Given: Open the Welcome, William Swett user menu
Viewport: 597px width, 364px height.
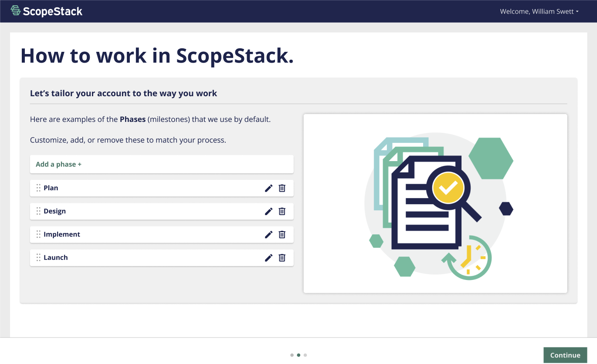Looking at the screenshot, I should [x=539, y=12].
